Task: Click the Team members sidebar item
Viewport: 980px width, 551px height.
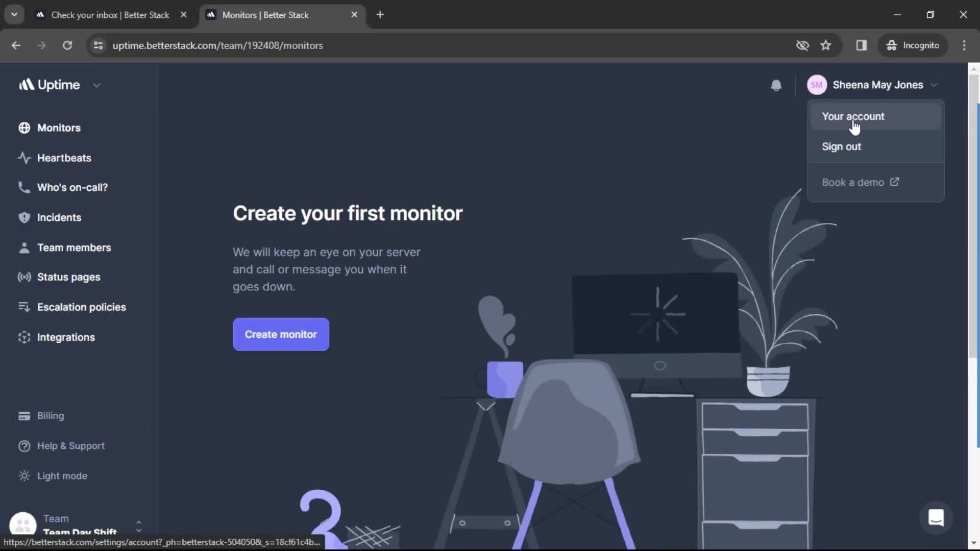Action: pos(74,247)
